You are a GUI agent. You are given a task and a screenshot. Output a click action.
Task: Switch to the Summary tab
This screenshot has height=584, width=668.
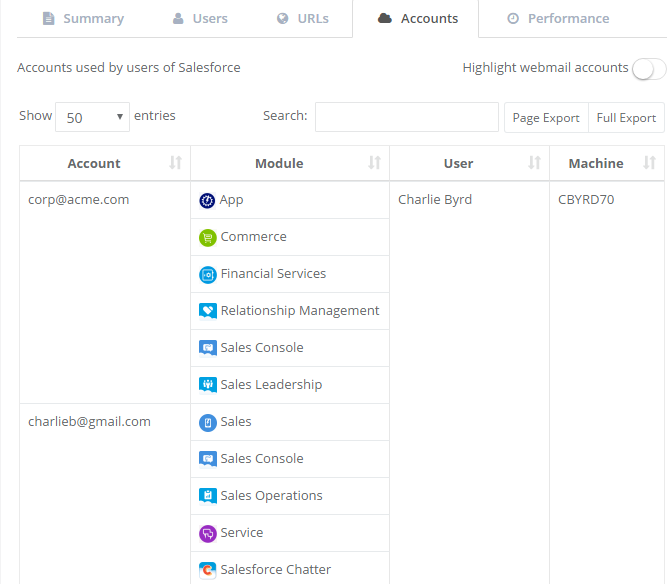click(x=84, y=19)
